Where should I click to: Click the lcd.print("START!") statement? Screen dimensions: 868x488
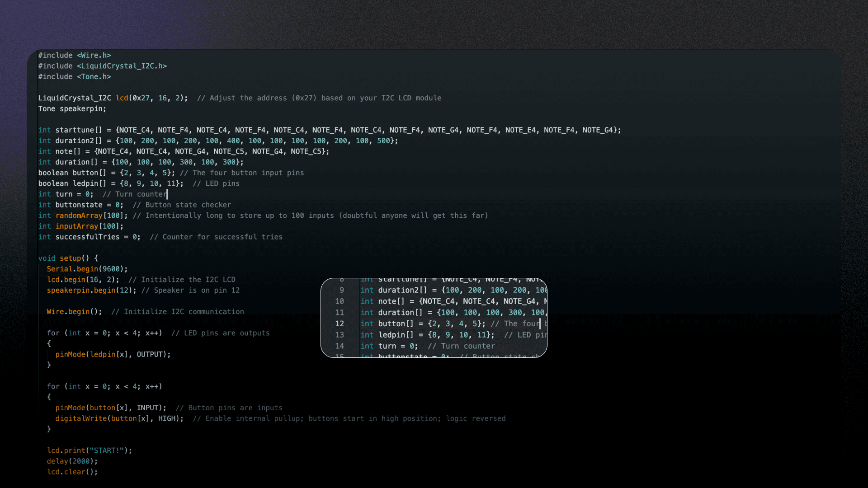click(90, 451)
